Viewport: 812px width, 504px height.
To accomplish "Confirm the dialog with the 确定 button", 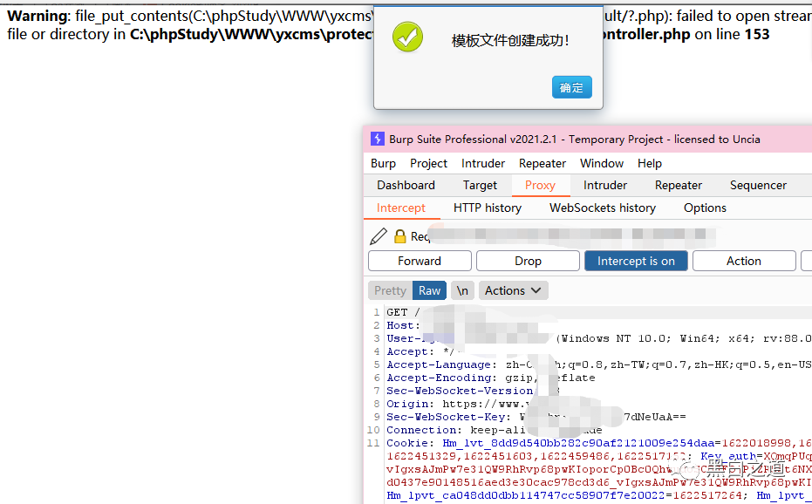I will (x=572, y=87).
